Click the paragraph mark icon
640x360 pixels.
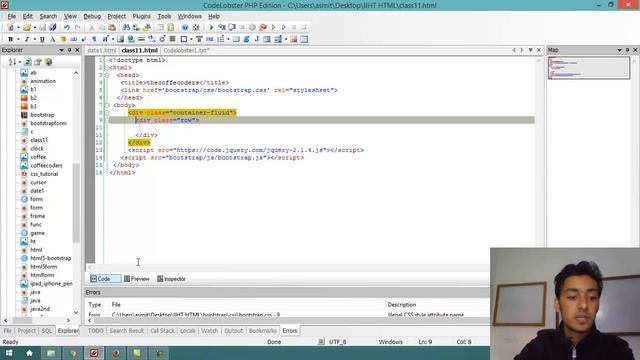(94, 39)
